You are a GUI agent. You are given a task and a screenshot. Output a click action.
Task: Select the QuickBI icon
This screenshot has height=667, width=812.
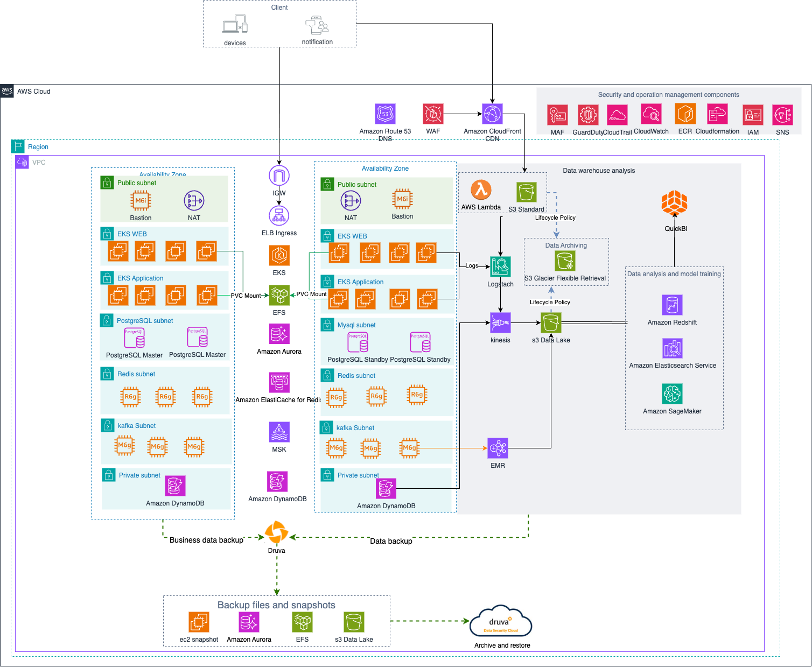[x=674, y=203]
